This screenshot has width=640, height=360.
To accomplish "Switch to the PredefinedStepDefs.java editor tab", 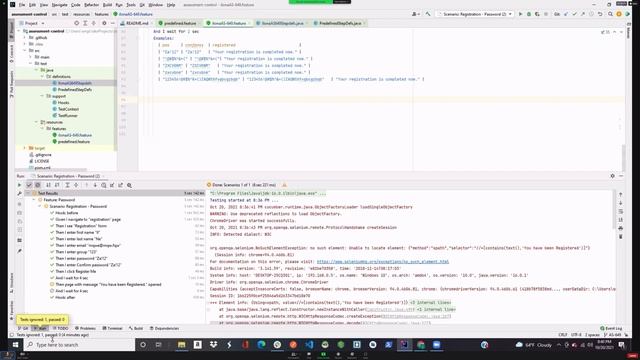I will [340, 23].
